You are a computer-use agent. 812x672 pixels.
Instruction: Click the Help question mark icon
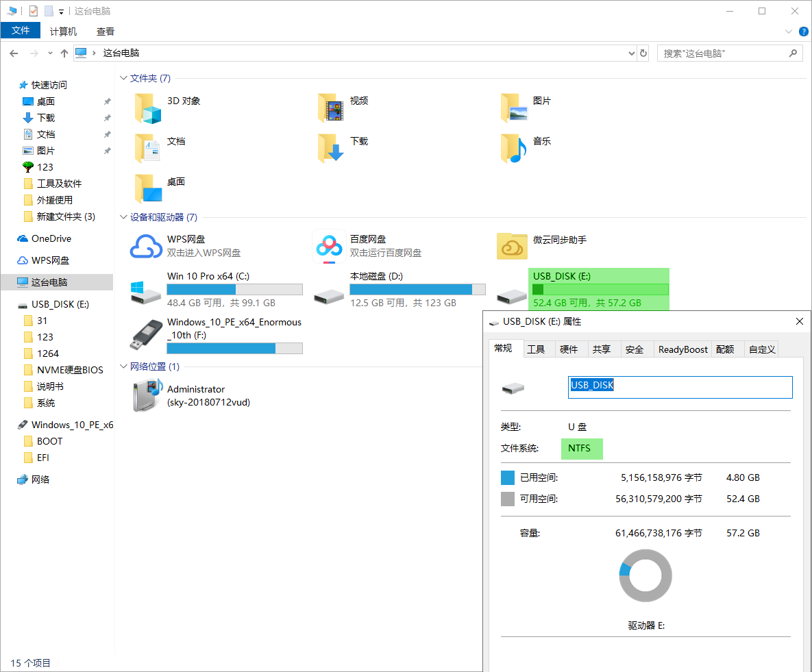point(804,31)
